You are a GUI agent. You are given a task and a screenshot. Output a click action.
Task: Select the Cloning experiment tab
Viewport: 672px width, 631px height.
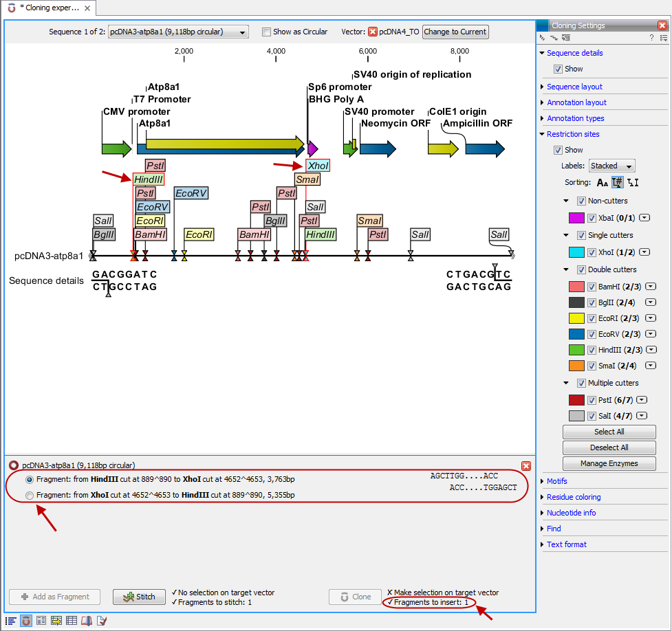pyautogui.click(x=48, y=8)
